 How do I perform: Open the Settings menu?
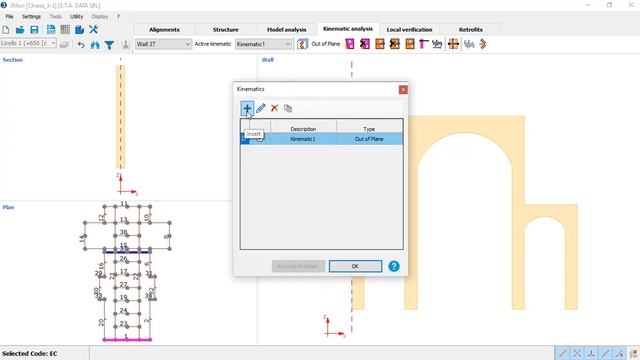[x=31, y=16]
